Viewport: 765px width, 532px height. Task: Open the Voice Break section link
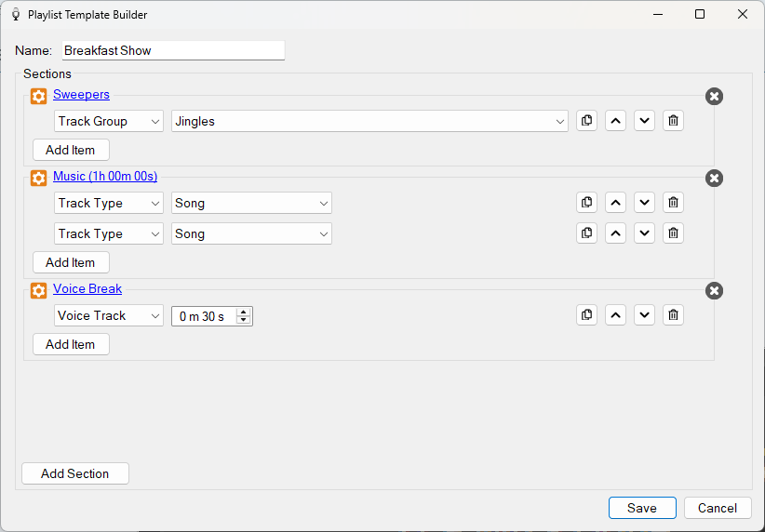tap(87, 288)
